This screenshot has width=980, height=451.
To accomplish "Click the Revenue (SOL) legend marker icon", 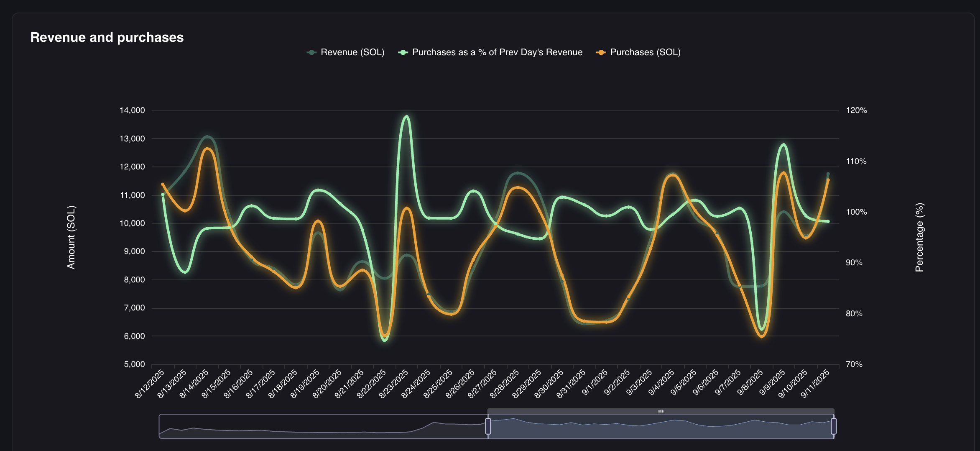I will pyautogui.click(x=311, y=52).
